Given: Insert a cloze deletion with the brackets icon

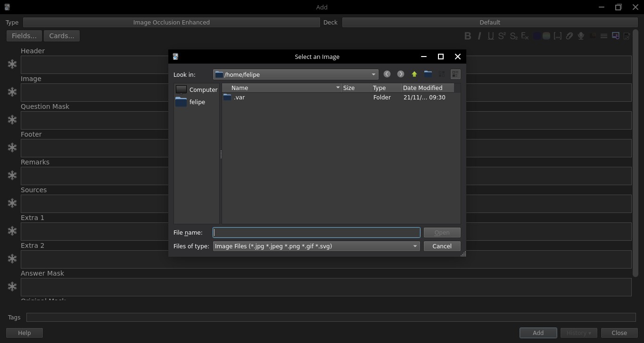Looking at the screenshot, I should point(558,36).
